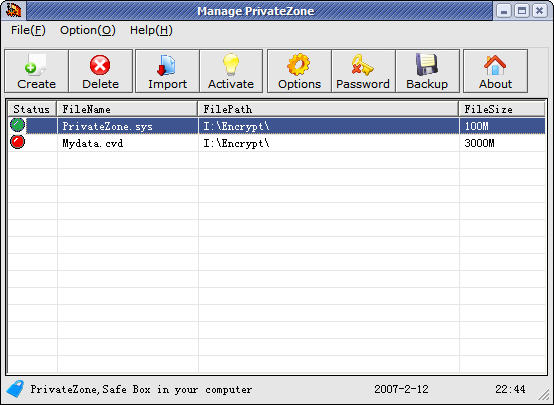Image resolution: width=554 pixels, height=405 pixels.
Task: Maximize the Manage PrivateZone window
Action: click(x=521, y=11)
